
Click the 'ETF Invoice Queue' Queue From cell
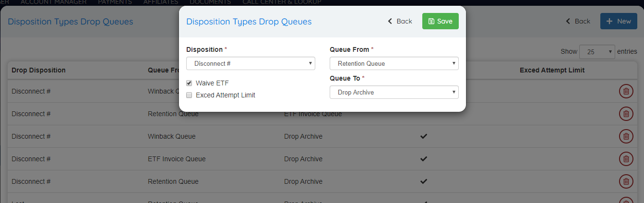(177, 159)
